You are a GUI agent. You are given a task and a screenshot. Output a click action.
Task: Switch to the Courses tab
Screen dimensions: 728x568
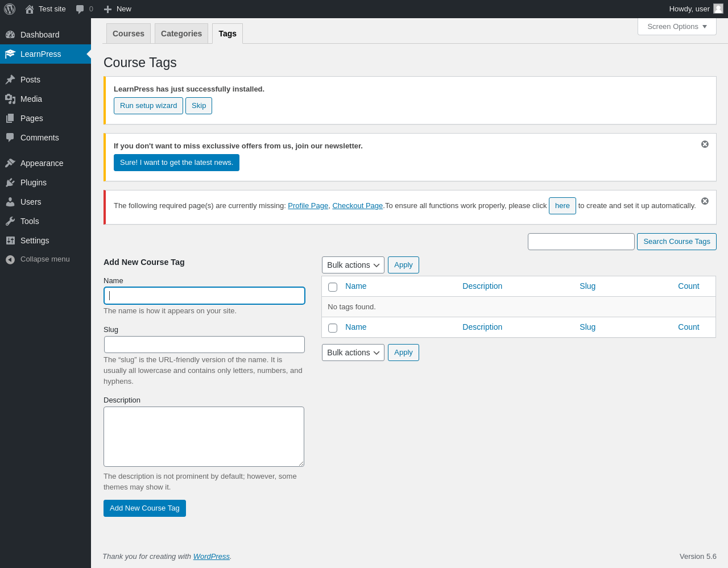(129, 34)
